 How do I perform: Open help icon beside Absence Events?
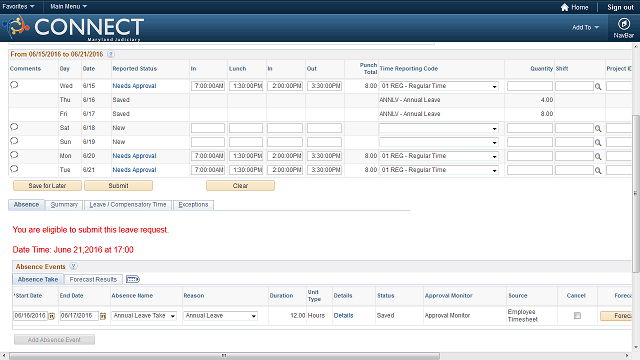(x=73, y=267)
